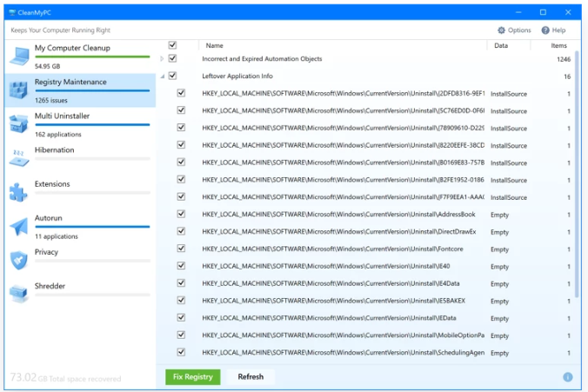The width and height of the screenshot is (588, 392).
Task: Toggle the select-all checkbox in header
Action: point(172,45)
